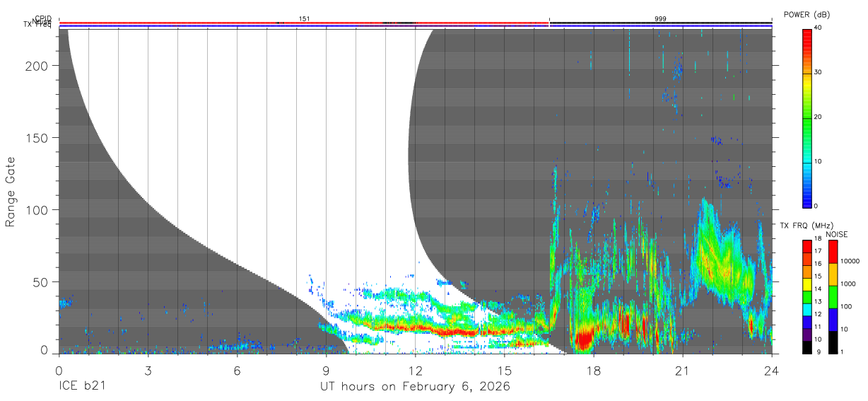
Task: Click the CPID row label
Action: (x=42, y=19)
